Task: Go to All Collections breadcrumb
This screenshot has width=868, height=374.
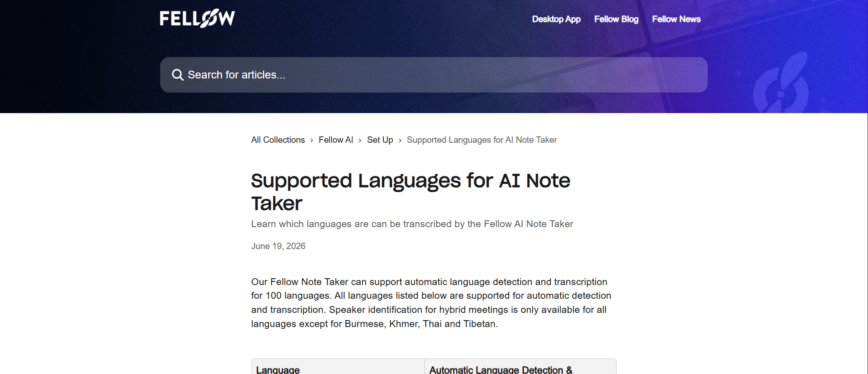Action: pyautogui.click(x=278, y=140)
